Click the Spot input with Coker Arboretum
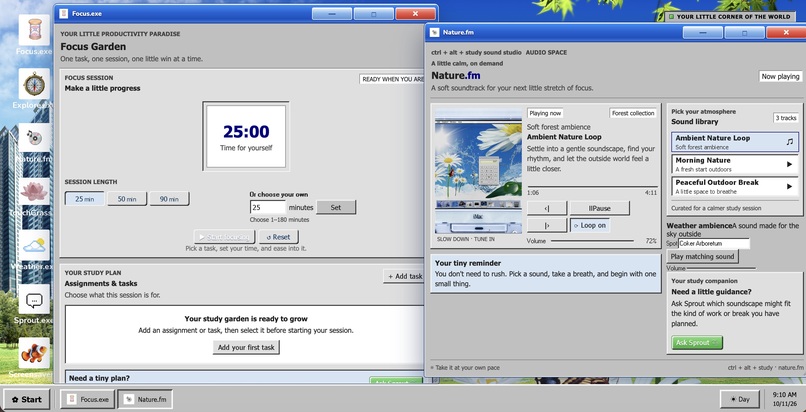The image size is (806, 412). (x=714, y=244)
